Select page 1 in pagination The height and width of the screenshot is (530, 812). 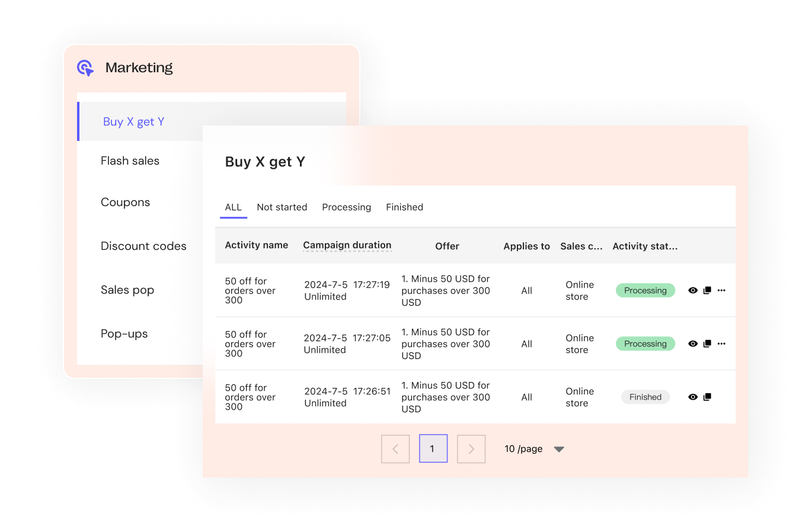click(433, 449)
